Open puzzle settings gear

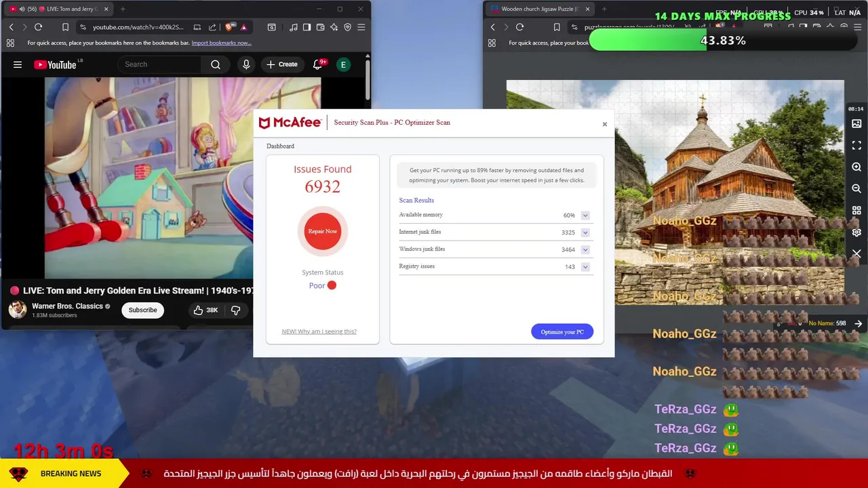856,232
